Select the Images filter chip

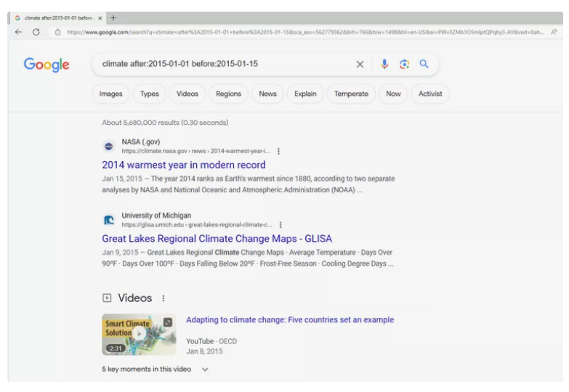point(110,94)
